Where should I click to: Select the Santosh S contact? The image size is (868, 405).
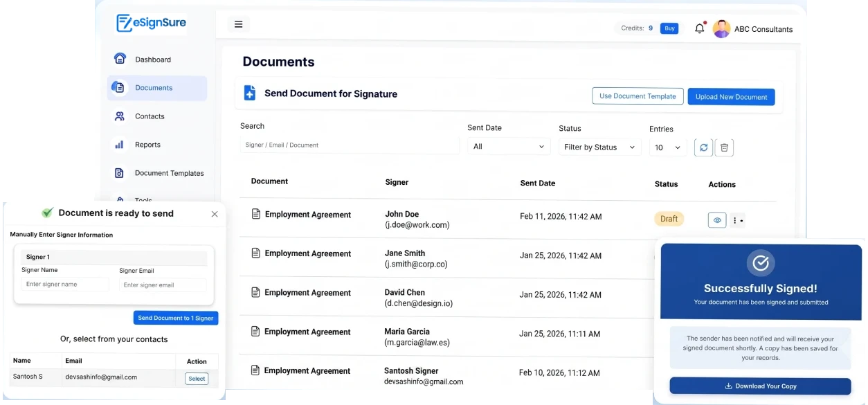coord(197,379)
